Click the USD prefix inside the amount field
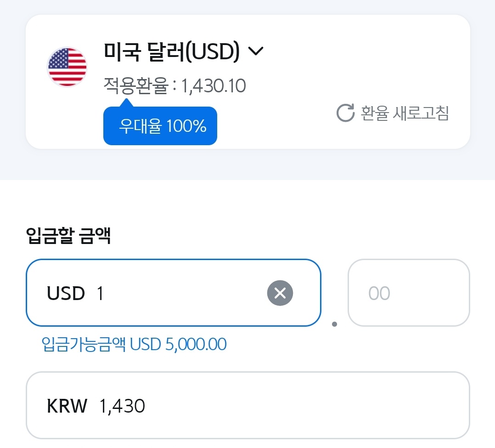 point(66,293)
